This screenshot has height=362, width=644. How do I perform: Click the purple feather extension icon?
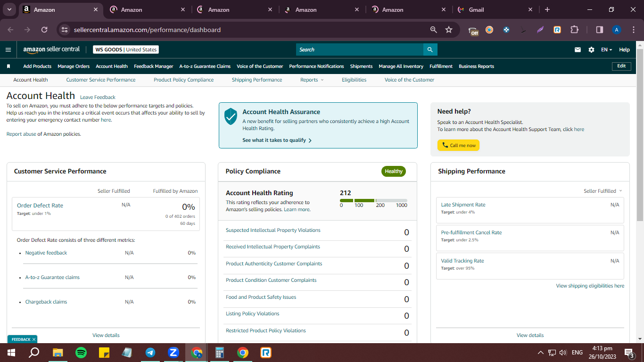point(540,30)
